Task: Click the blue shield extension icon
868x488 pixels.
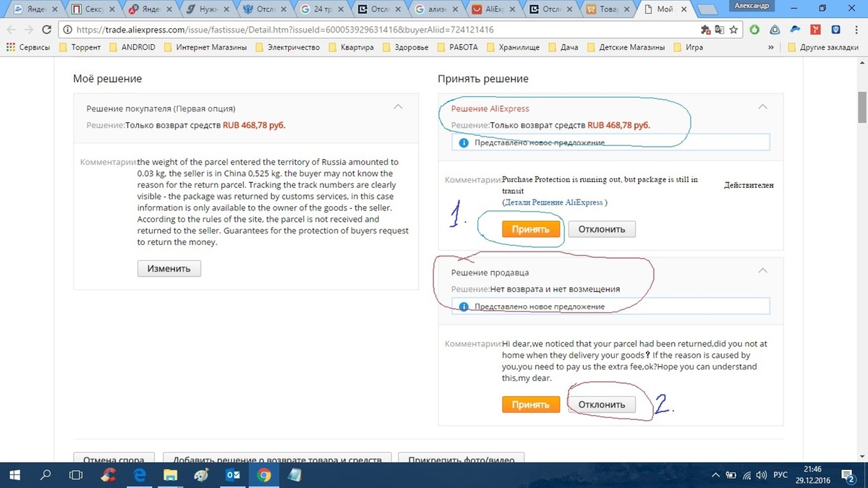Action: [835, 30]
